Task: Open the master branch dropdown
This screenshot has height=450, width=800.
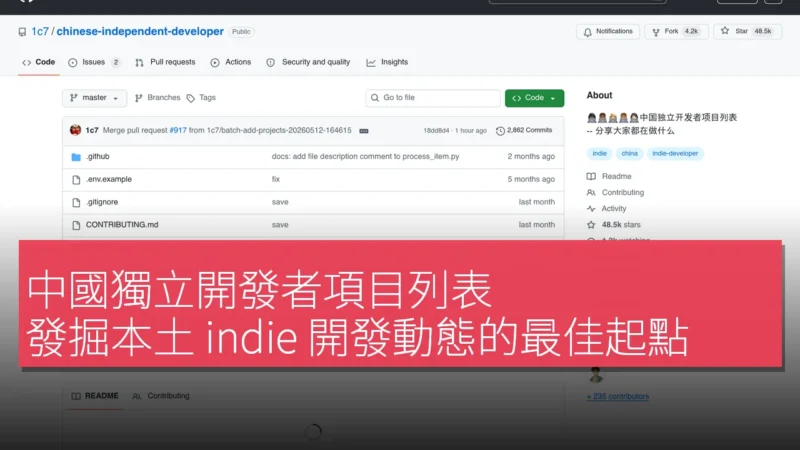Action: tap(94, 98)
